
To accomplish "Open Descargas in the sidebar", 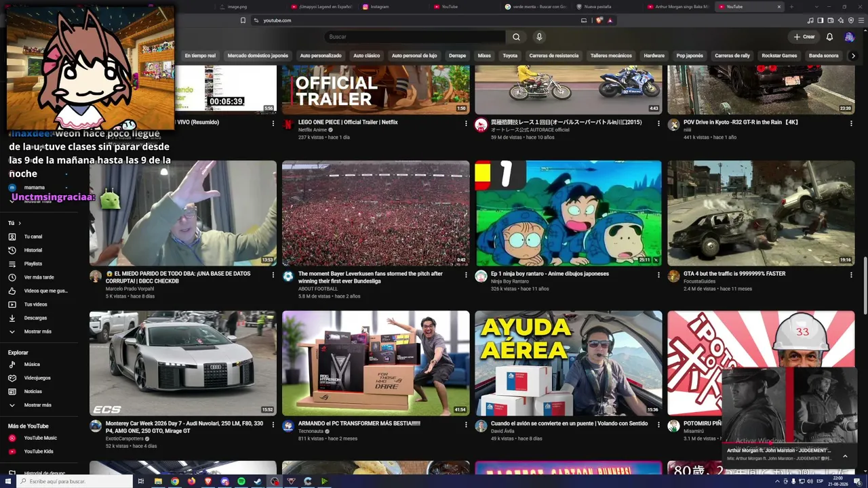I will coord(35,318).
